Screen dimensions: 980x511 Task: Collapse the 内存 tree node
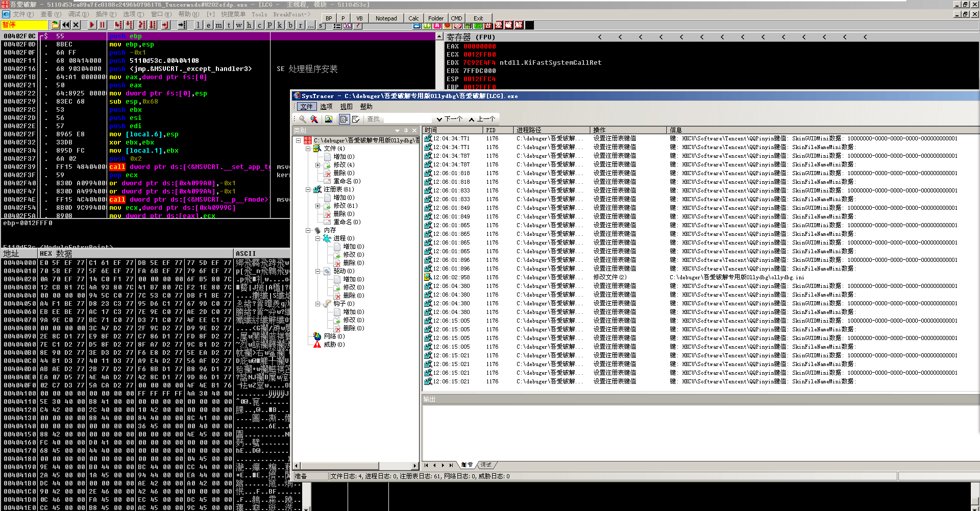(x=308, y=230)
